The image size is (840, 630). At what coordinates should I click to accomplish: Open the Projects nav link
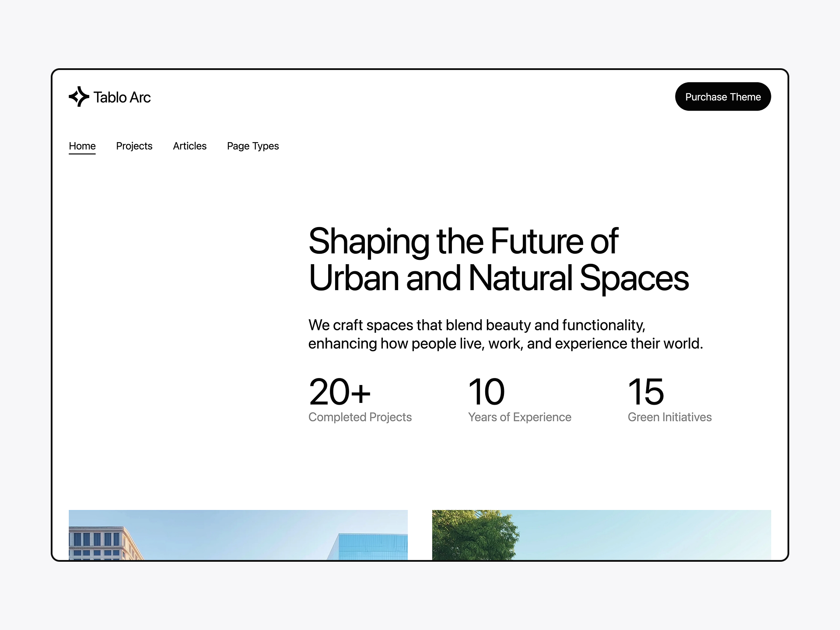point(134,146)
